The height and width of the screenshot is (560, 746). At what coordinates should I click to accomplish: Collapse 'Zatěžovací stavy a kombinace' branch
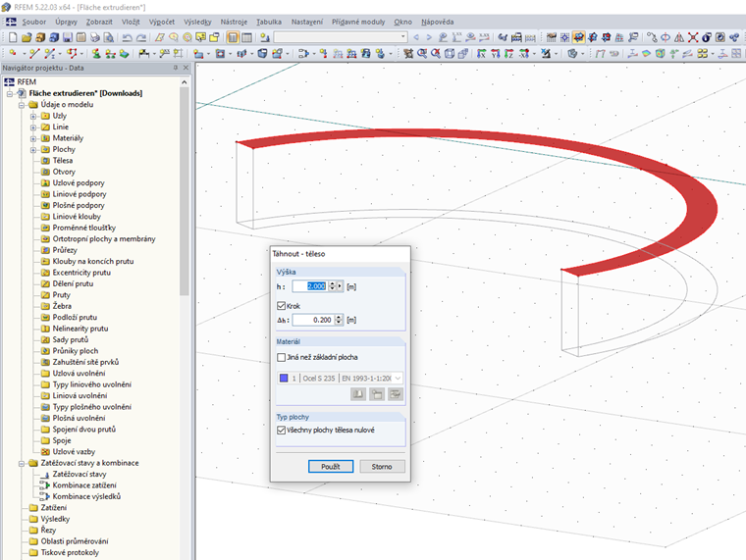(x=22, y=464)
